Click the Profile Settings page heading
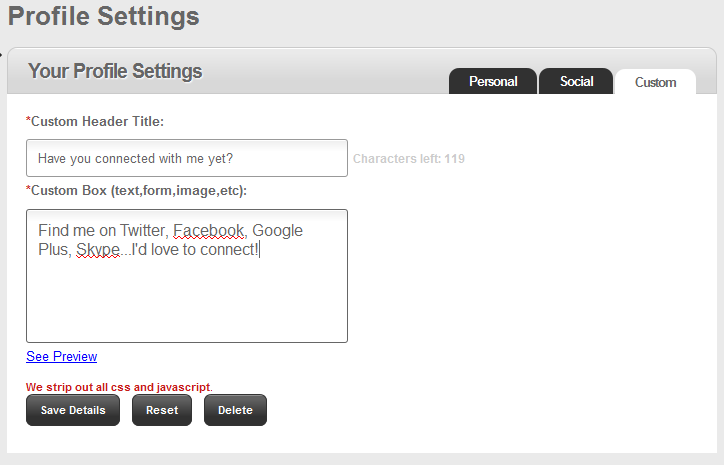The width and height of the screenshot is (724, 465). coord(103,17)
